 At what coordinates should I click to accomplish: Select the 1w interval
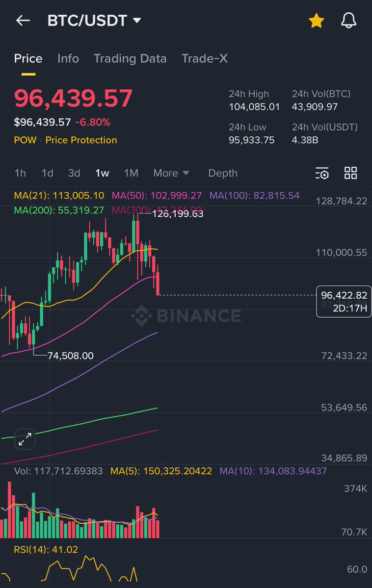(x=102, y=173)
